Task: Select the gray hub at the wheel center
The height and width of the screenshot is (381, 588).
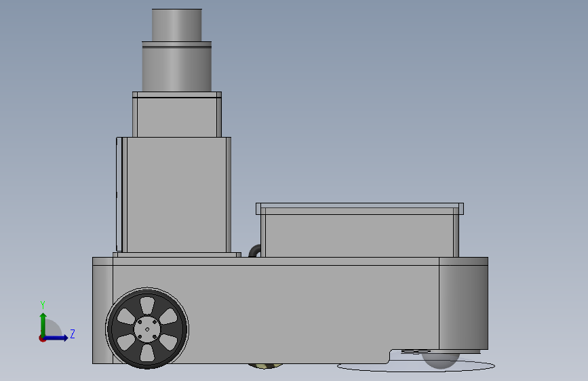Action: pyautogui.click(x=147, y=329)
